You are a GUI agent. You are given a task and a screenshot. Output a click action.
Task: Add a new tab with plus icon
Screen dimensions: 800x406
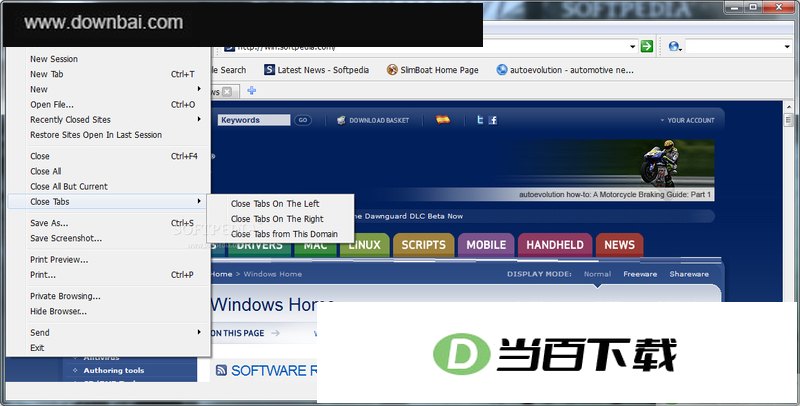252,91
